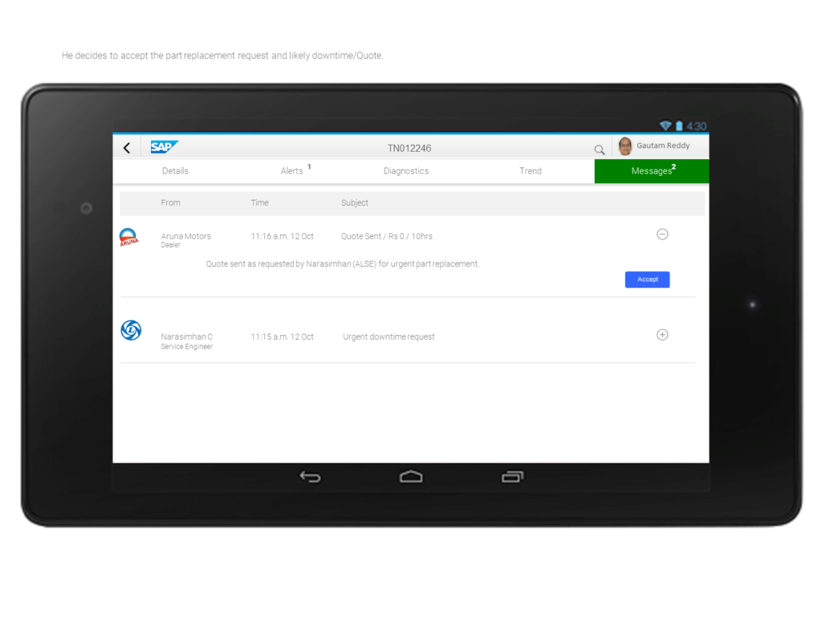Select the Diagnostics tab

click(x=406, y=171)
